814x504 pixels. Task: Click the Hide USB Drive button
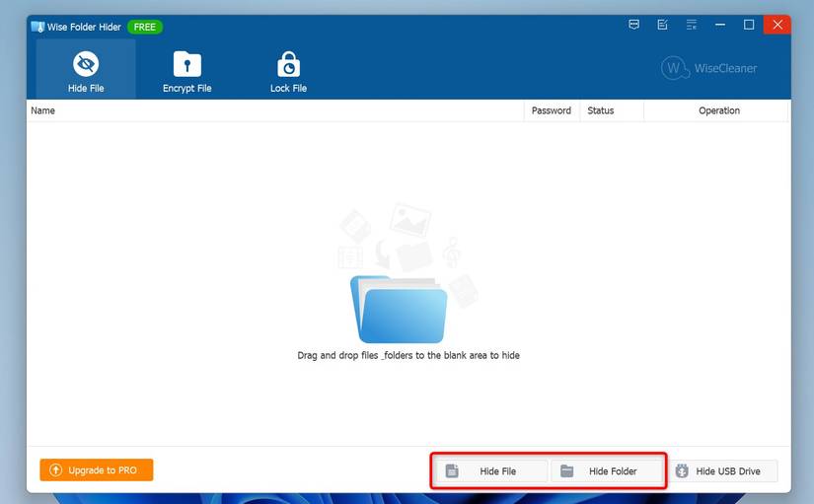[x=726, y=471]
